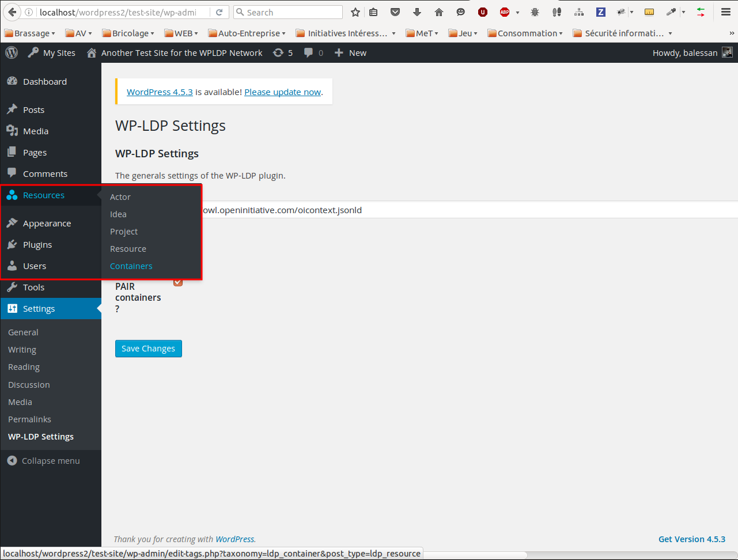This screenshot has width=738, height=560.
Task: Click the user avatar beside Howdy, balessan
Action: (x=728, y=53)
